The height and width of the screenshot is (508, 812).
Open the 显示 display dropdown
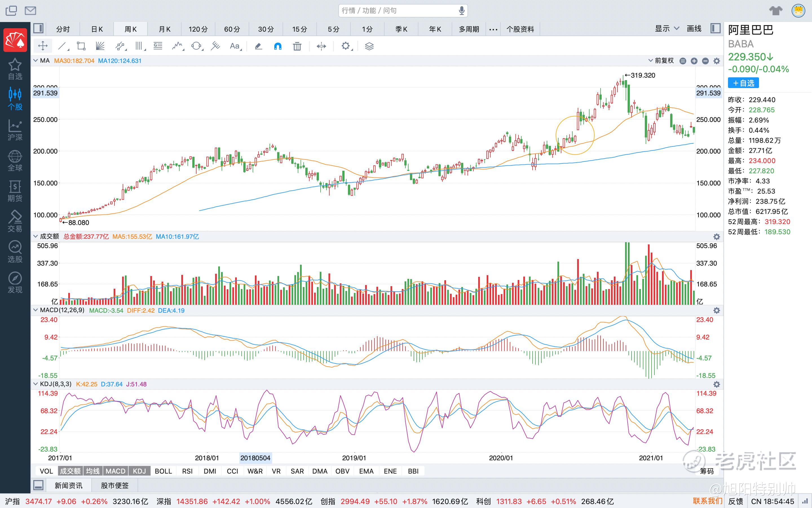pyautogui.click(x=667, y=29)
